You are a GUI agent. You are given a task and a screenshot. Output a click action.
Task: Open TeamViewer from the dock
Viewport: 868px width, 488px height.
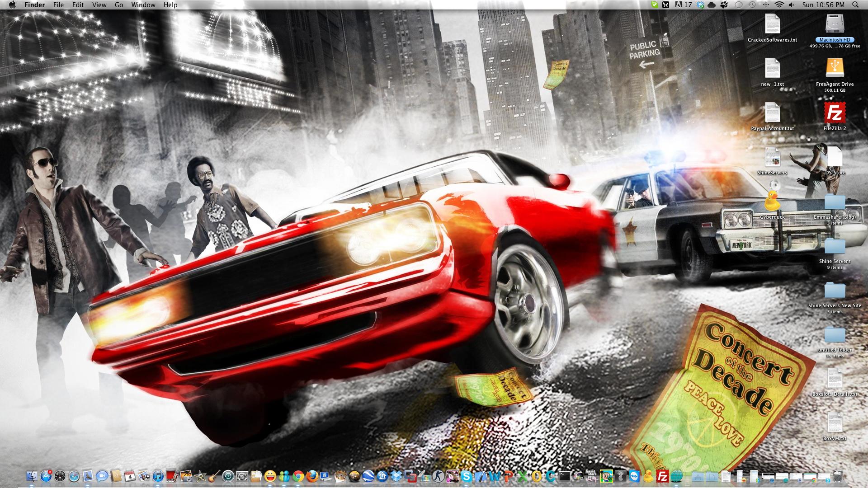pyautogui.click(x=634, y=476)
